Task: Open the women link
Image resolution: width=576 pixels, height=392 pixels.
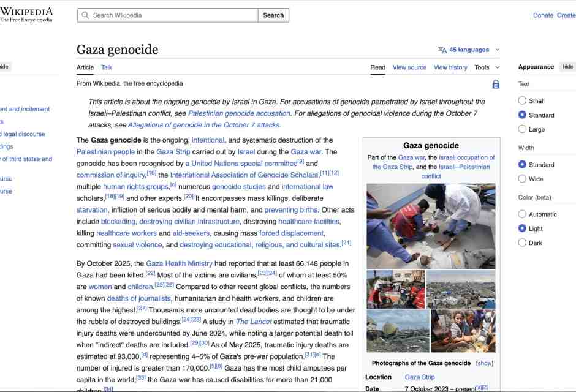Action: tap(100, 287)
